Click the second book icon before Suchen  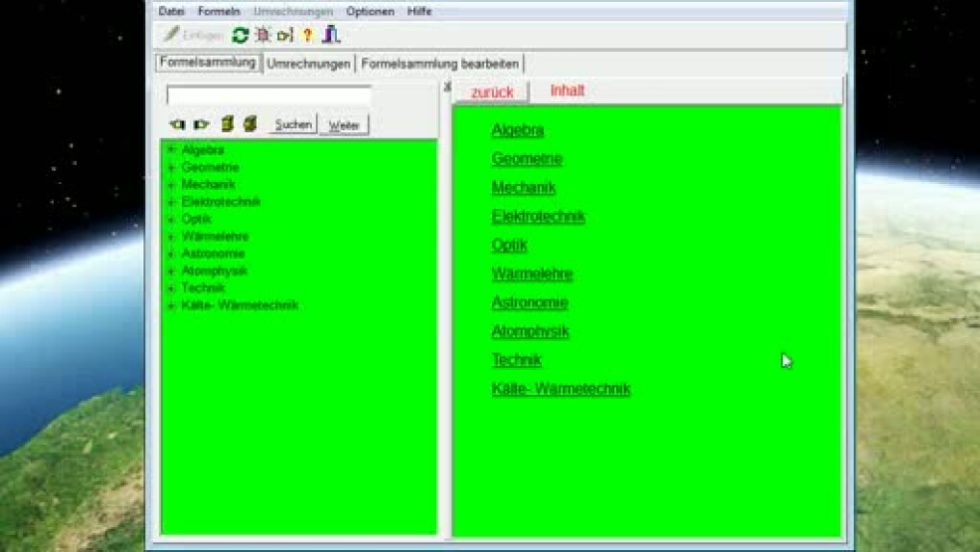249,124
